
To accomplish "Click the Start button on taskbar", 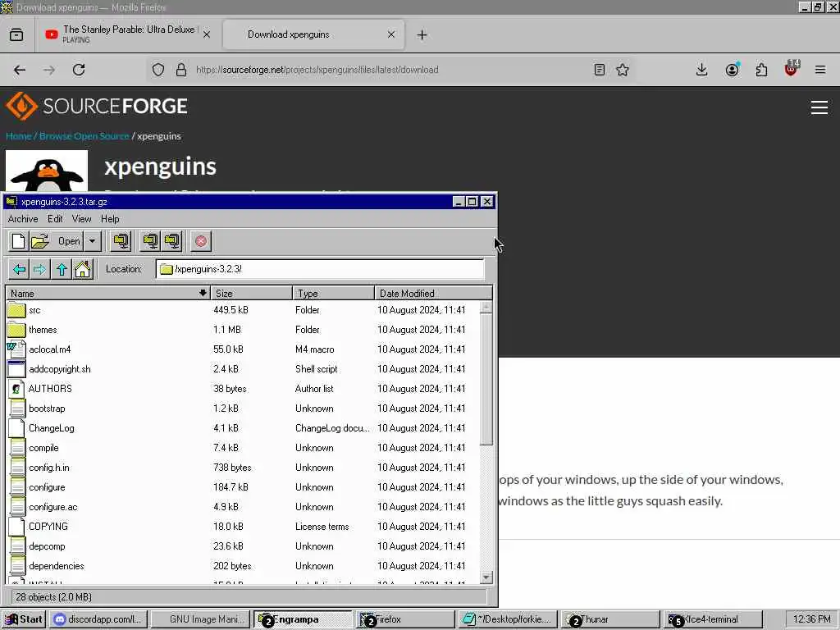I will point(24,619).
